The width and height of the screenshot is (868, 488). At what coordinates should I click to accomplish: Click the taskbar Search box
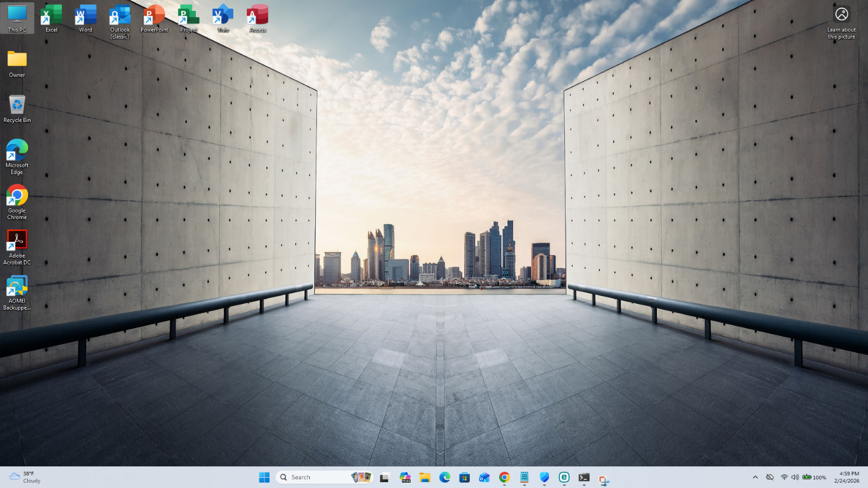pyautogui.click(x=325, y=477)
